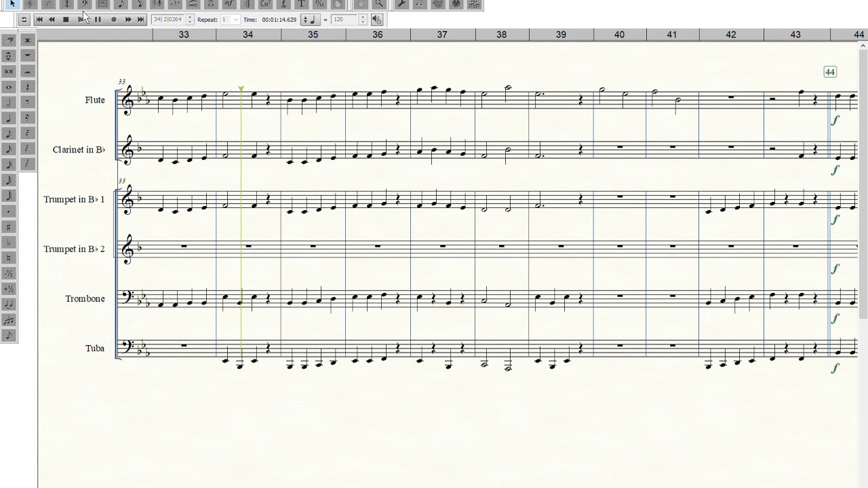This screenshot has width=868, height=488.
Task: Click the Flute staff name
Action: pyautogui.click(x=95, y=100)
